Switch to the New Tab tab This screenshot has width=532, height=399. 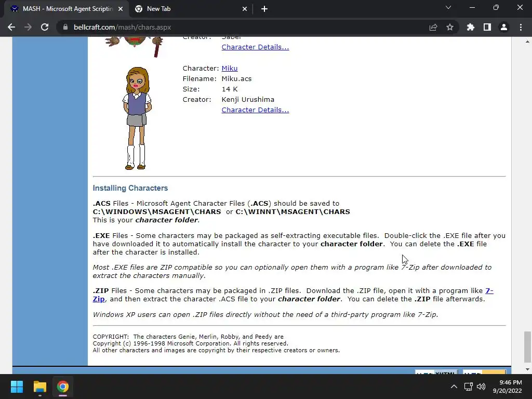tap(191, 9)
